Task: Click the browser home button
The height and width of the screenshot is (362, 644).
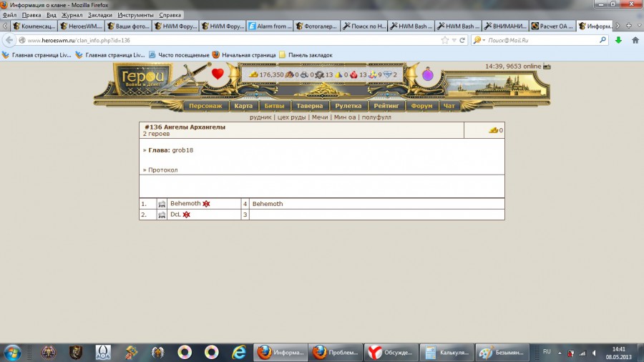Action: tap(635, 40)
